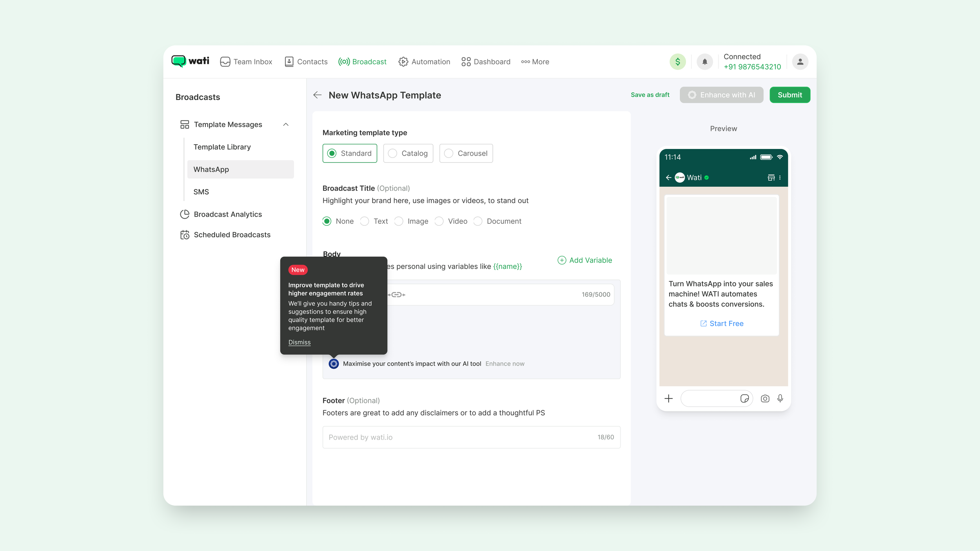Image resolution: width=980 pixels, height=551 pixels.
Task: Open the notifications bell
Action: (x=704, y=62)
